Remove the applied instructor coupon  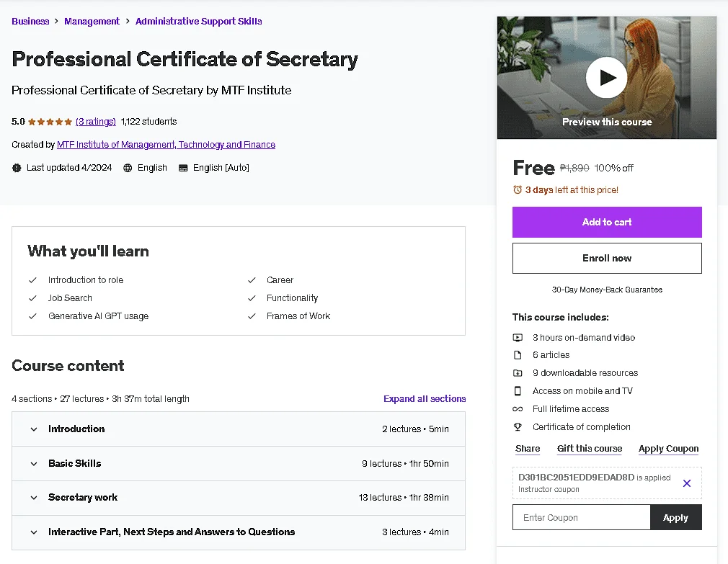(687, 483)
